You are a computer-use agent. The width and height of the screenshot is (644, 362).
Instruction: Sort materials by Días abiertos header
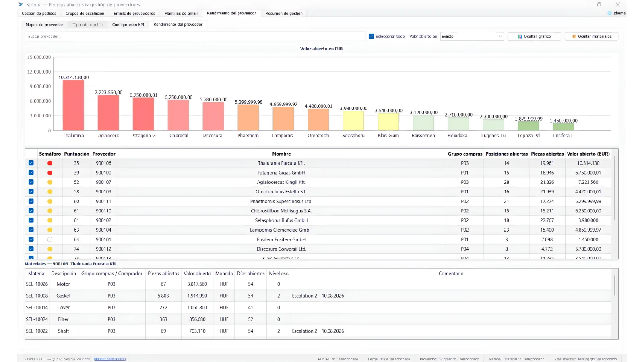pyautogui.click(x=251, y=274)
